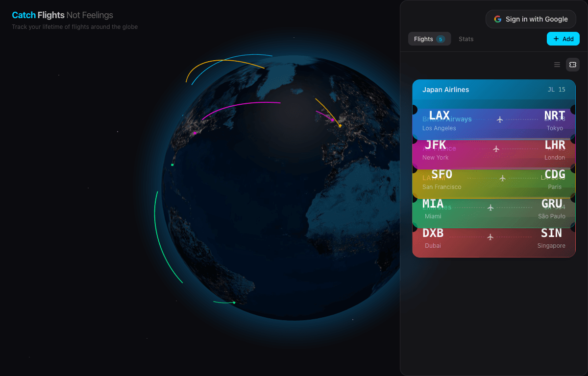
Task: Click airplane icon on DXB–SIN ticket
Action: (490, 237)
